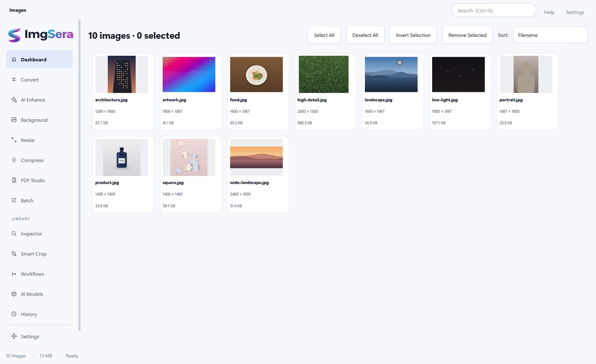The height and width of the screenshot is (364, 596).
Task: Select the square.jpg thumbnail
Action: [189, 157]
